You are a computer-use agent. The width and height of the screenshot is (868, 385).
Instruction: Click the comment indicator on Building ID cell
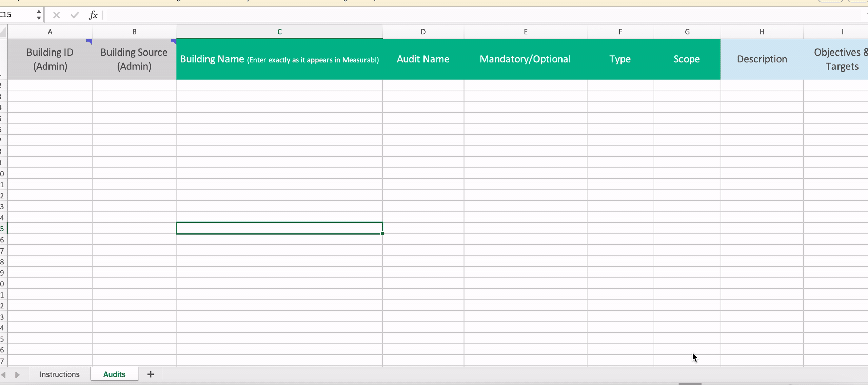pyautogui.click(x=90, y=42)
